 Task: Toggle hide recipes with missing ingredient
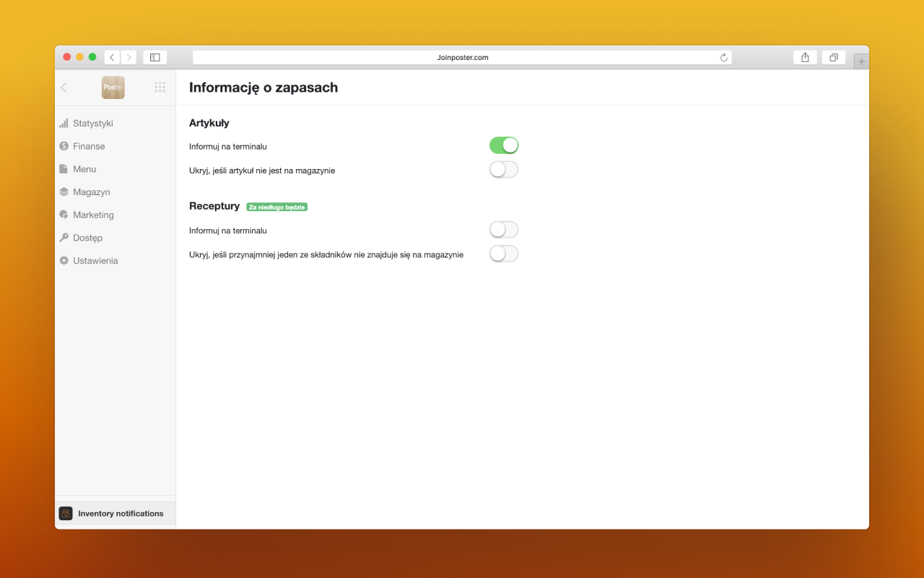tap(504, 254)
